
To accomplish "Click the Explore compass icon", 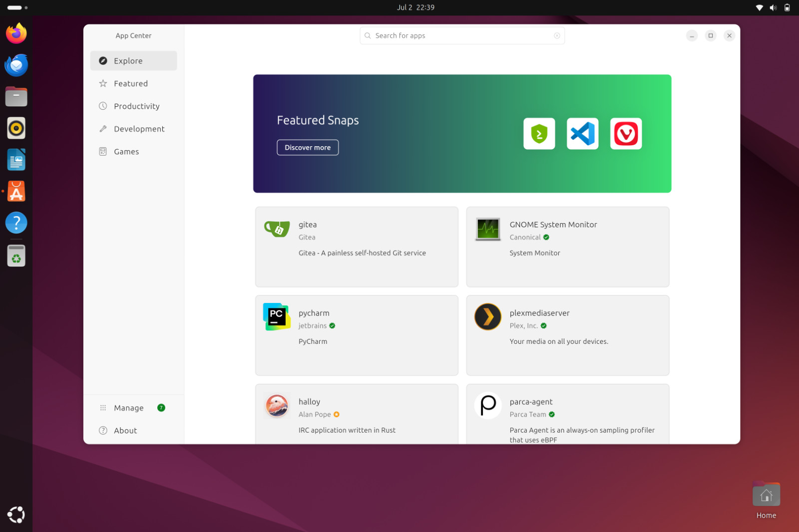I will click(x=103, y=60).
